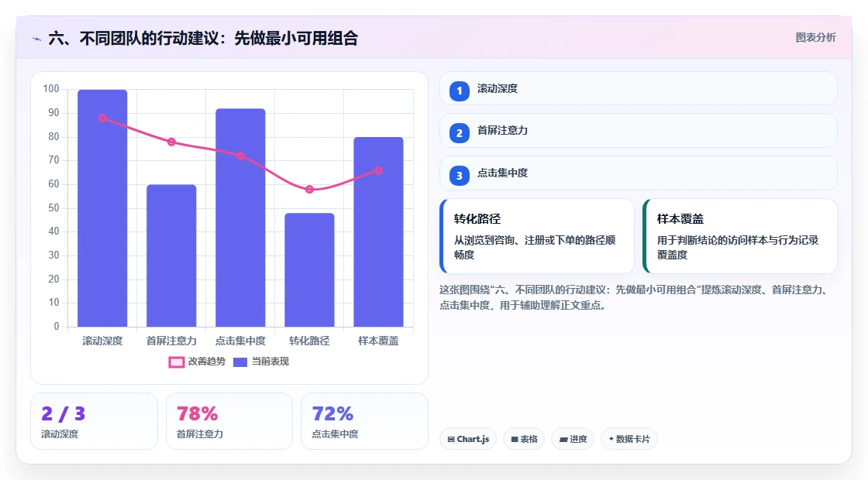Click the text 从浏览到咨询、注册或下单的路径顺畅度
The width and height of the screenshot is (868, 480).
click(x=535, y=247)
